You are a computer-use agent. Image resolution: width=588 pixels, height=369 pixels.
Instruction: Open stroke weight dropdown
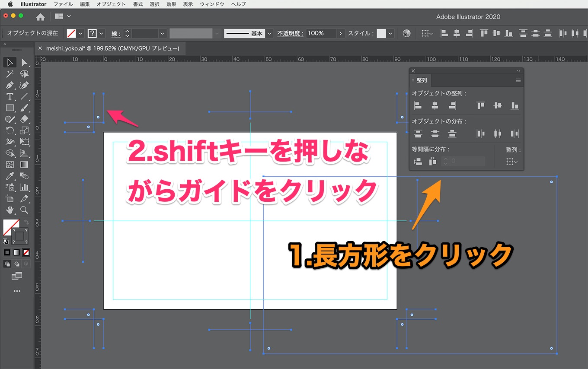pyautogui.click(x=163, y=33)
